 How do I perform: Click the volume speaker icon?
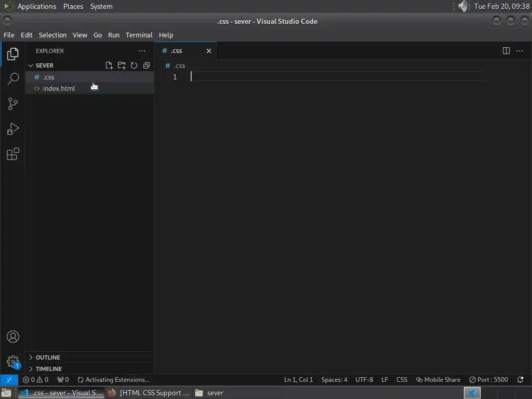[463, 6]
